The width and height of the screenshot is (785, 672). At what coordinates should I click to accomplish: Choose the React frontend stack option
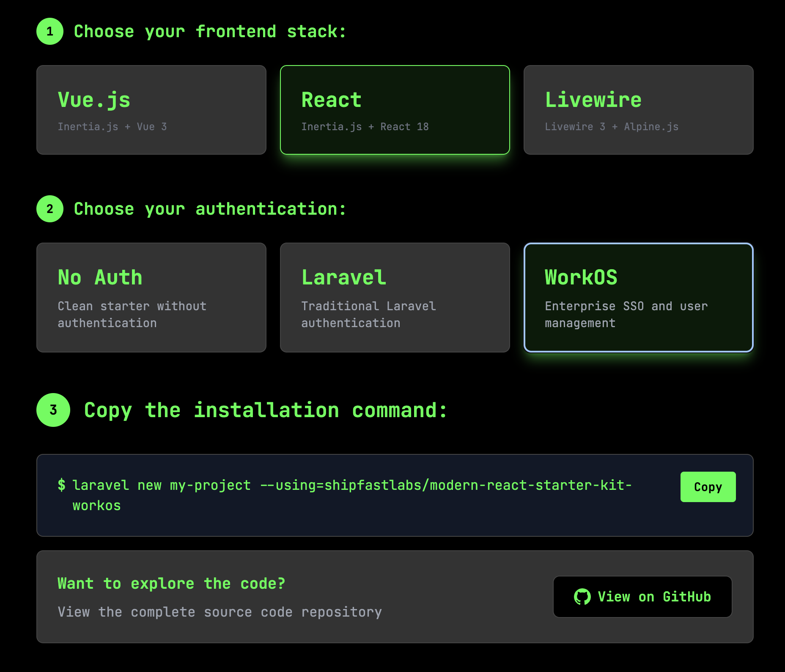click(x=395, y=110)
